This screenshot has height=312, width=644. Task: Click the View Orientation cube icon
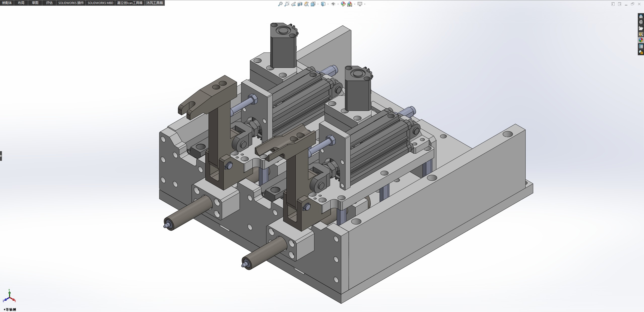(313, 4)
